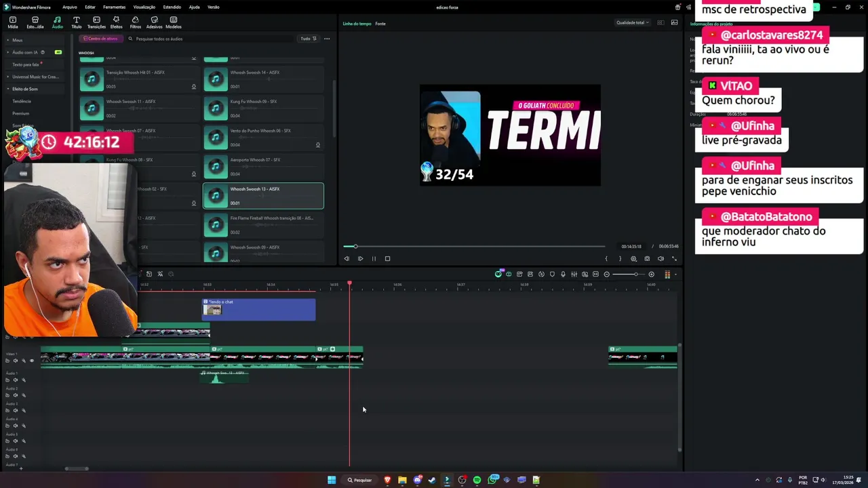The height and width of the screenshot is (488, 868).
Task: Open the Mídia tab in Filmora
Action: click(13, 22)
